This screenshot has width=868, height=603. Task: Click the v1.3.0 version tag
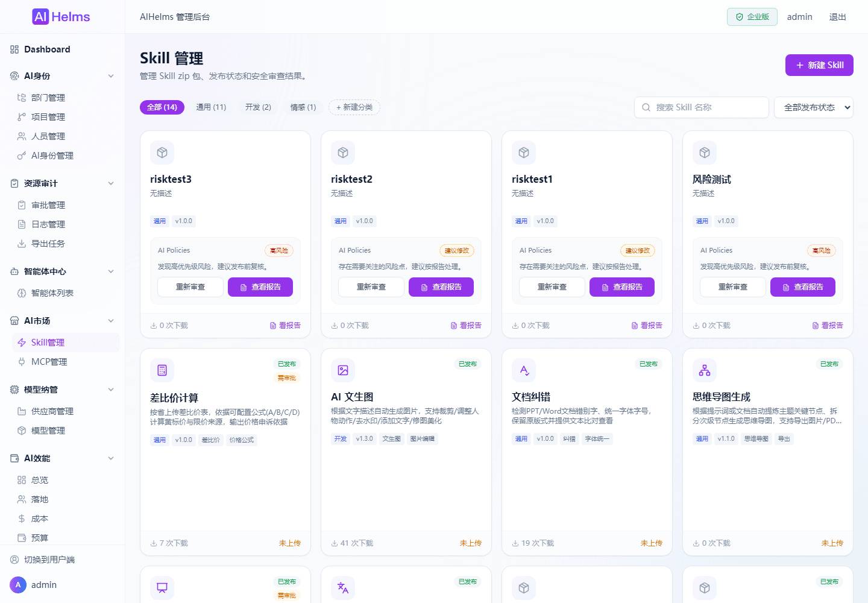point(365,439)
